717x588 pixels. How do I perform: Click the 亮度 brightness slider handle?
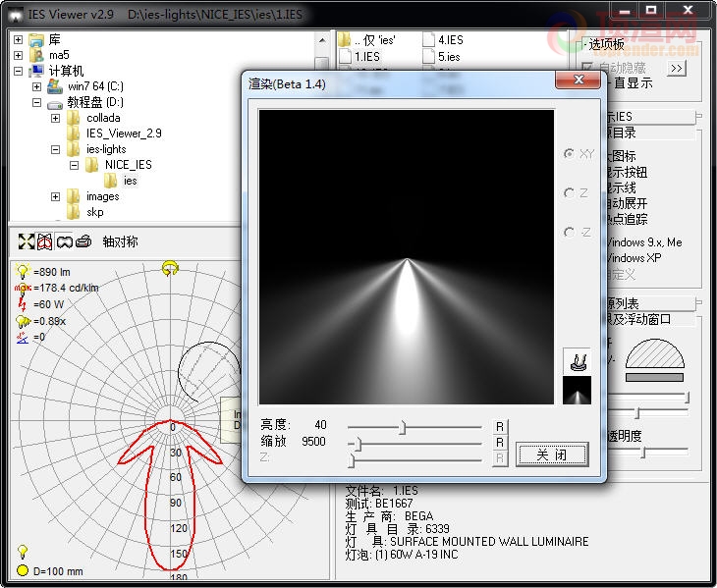coord(403,427)
